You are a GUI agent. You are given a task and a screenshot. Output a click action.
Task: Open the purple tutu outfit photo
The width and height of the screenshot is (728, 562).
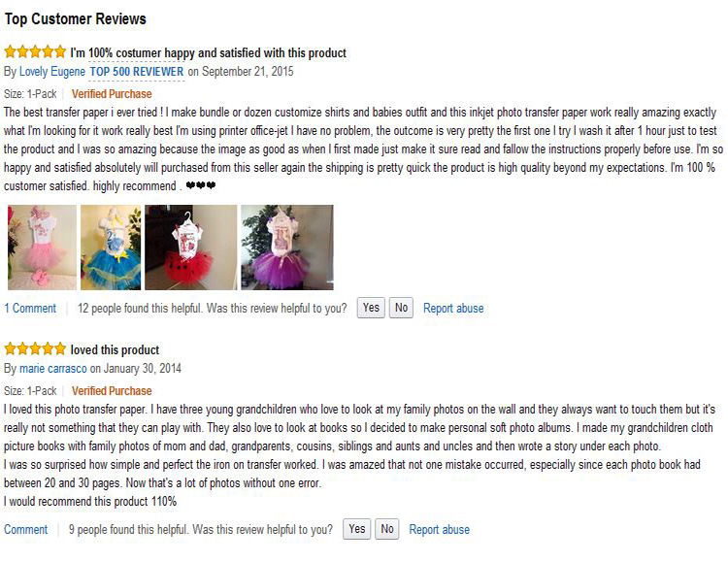286,248
